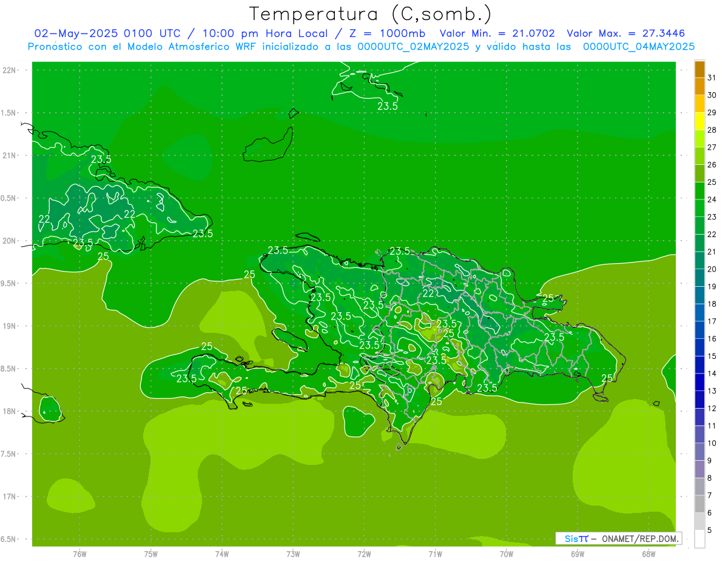
Task: Click the "72W" longitude axis label
Action: point(364,554)
